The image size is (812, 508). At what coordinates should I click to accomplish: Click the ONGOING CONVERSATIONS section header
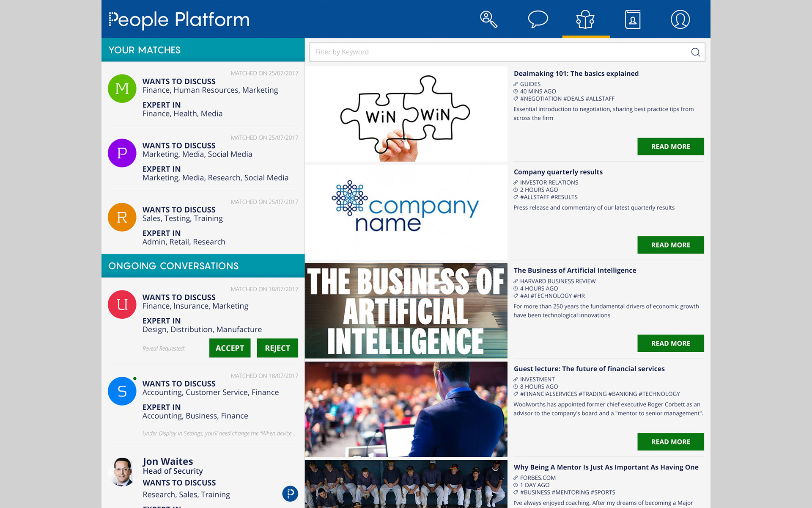(x=203, y=266)
